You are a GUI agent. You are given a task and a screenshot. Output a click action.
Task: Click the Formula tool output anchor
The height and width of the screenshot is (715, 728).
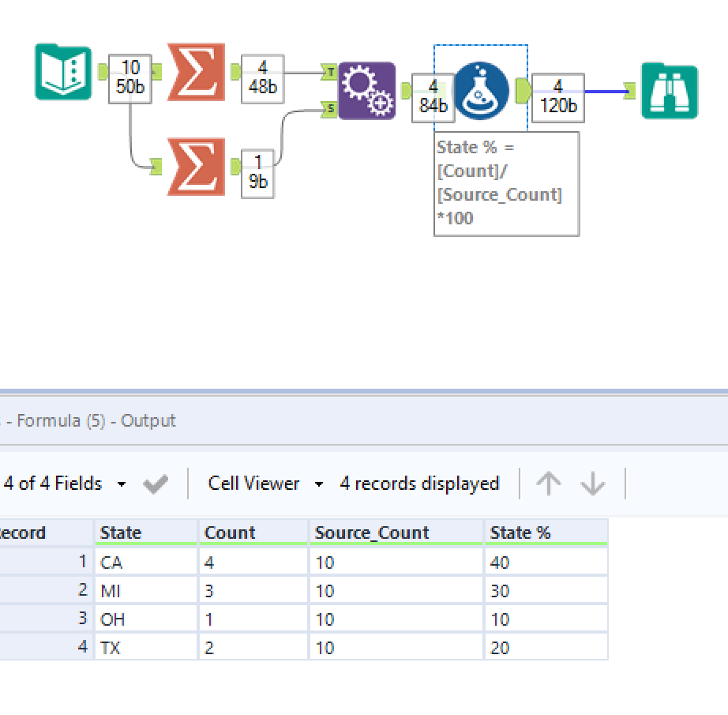[x=523, y=91]
